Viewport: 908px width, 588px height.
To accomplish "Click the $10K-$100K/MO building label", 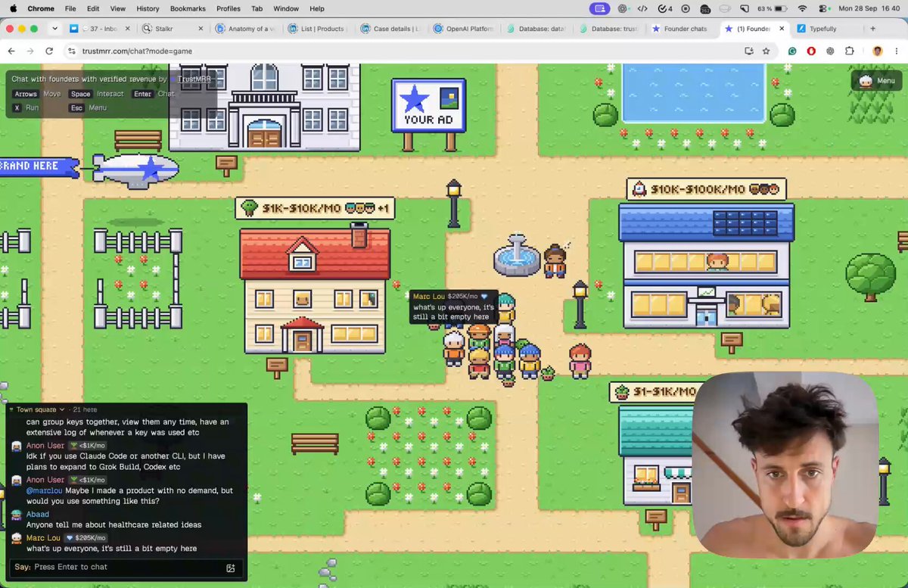I will tap(707, 189).
